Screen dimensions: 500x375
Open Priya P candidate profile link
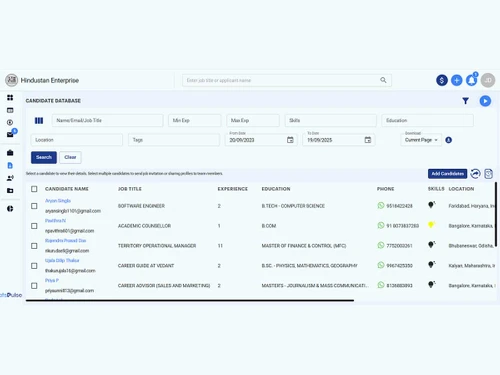coord(52,280)
